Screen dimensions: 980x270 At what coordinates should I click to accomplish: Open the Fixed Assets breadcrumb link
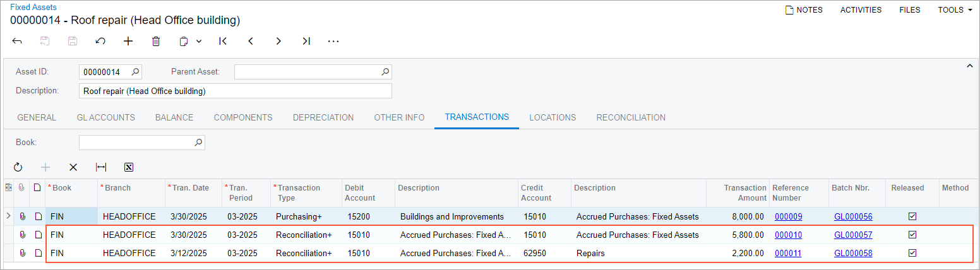pyautogui.click(x=33, y=7)
